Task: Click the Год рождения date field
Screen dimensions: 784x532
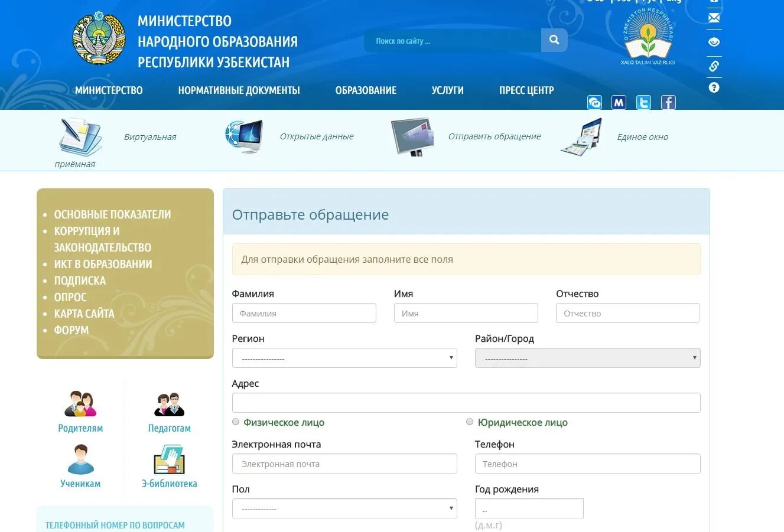Action: tap(529, 508)
